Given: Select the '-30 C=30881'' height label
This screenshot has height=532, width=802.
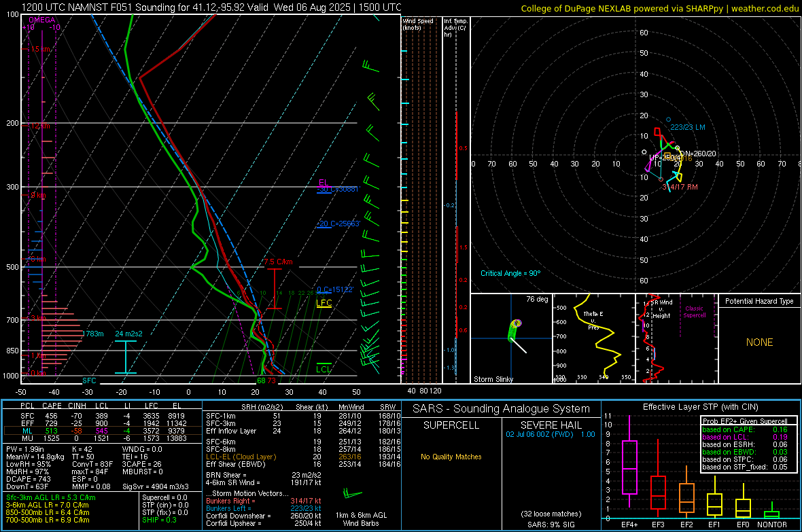Looking at the screenshot, I should pos(338,190).
